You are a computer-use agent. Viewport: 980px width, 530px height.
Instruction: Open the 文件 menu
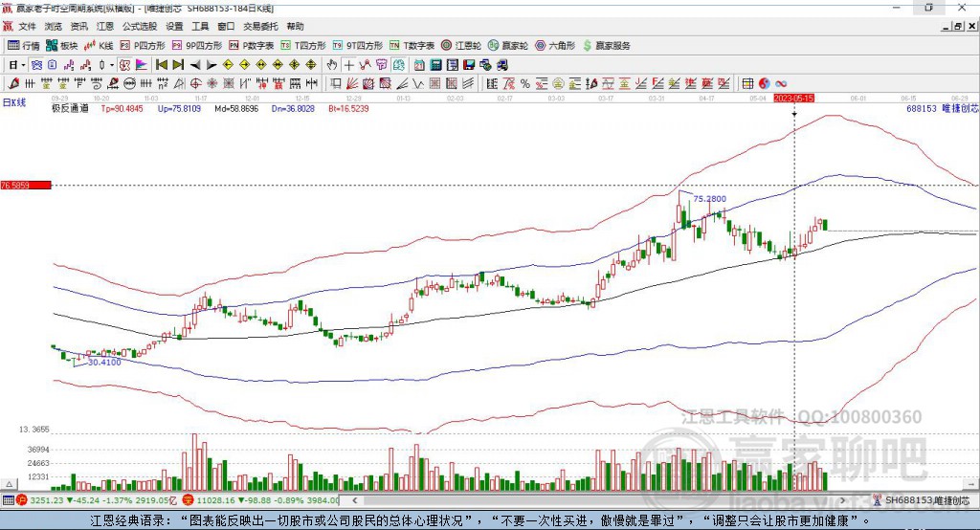pyautogui.click(x=28, y=26)
